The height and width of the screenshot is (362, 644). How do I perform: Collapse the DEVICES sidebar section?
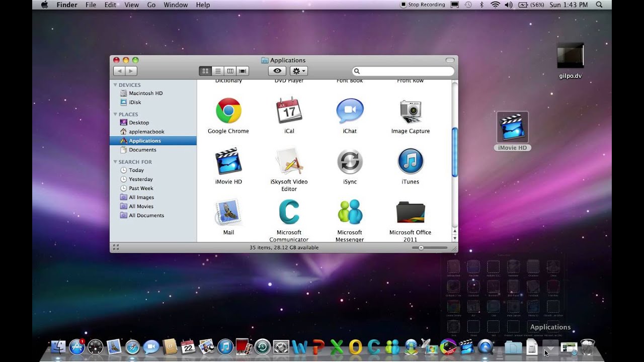tap(115, 85)
